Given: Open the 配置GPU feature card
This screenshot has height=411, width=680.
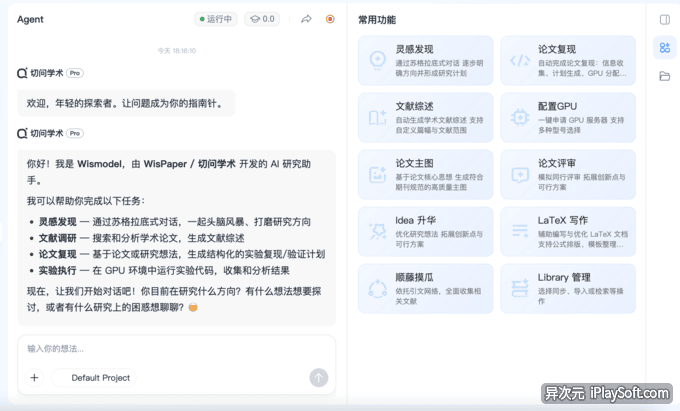Looking at the screenshot, I should point(568,117).
